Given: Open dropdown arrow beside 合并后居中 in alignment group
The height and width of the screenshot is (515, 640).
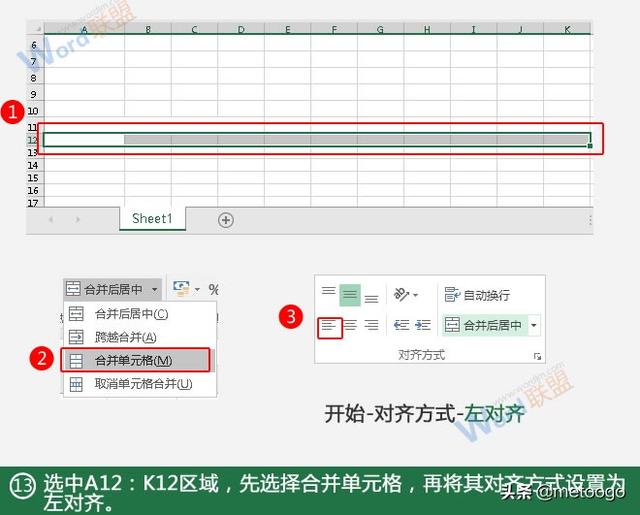Looking at the screenshot, I should point(534,325).
